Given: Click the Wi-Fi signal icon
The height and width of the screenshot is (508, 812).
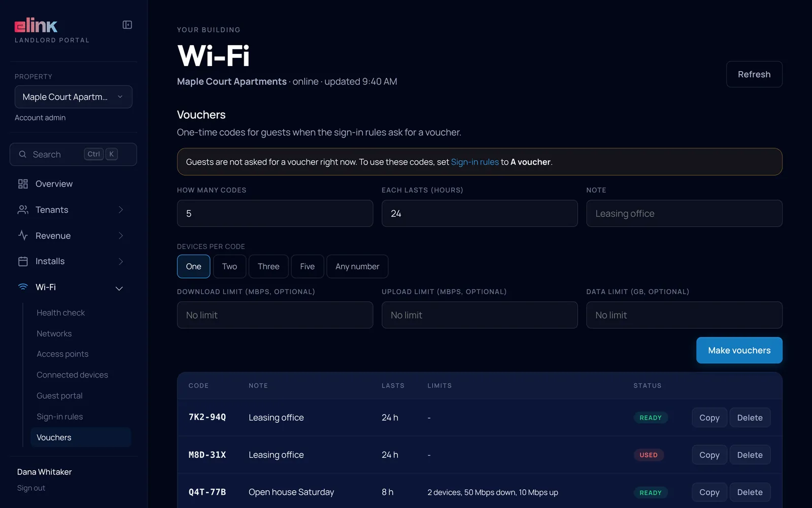Looking at the screenshot, I should 23,287.
